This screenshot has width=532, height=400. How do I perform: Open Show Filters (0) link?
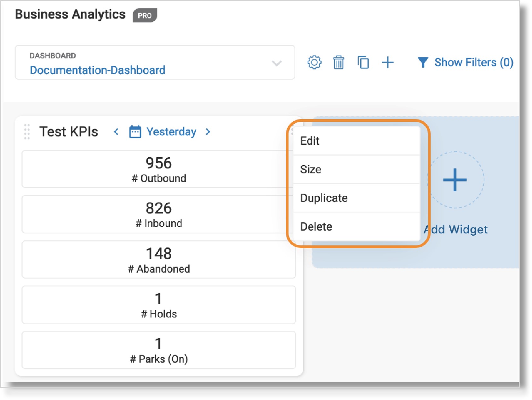(474, 62)
